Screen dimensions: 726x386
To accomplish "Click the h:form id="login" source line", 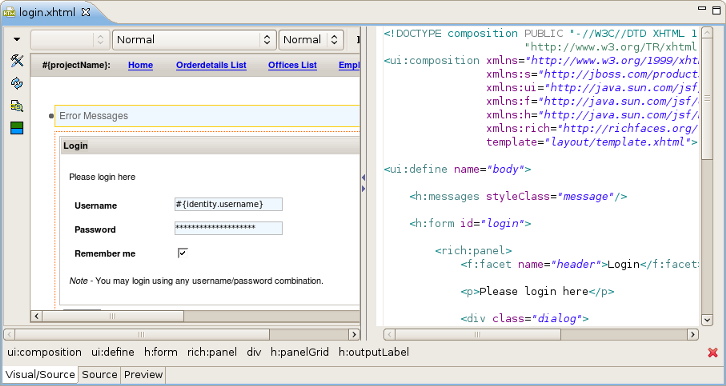I will click(470, 223).
